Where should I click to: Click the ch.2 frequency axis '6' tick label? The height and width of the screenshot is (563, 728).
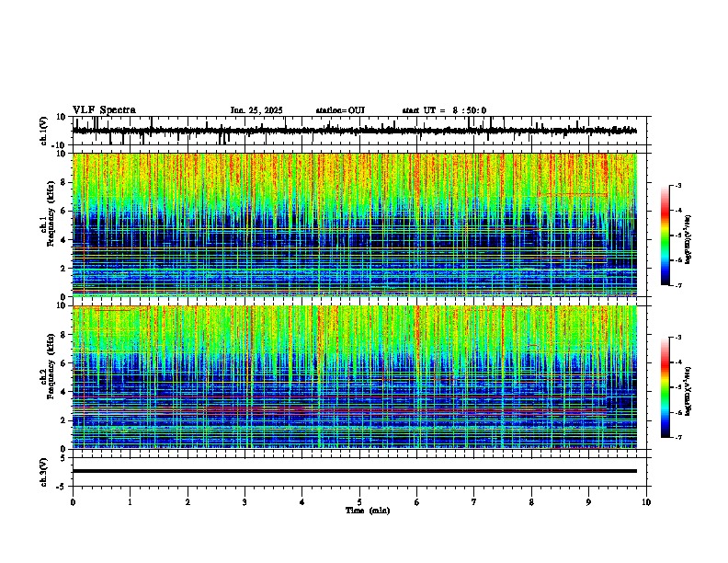63,363
